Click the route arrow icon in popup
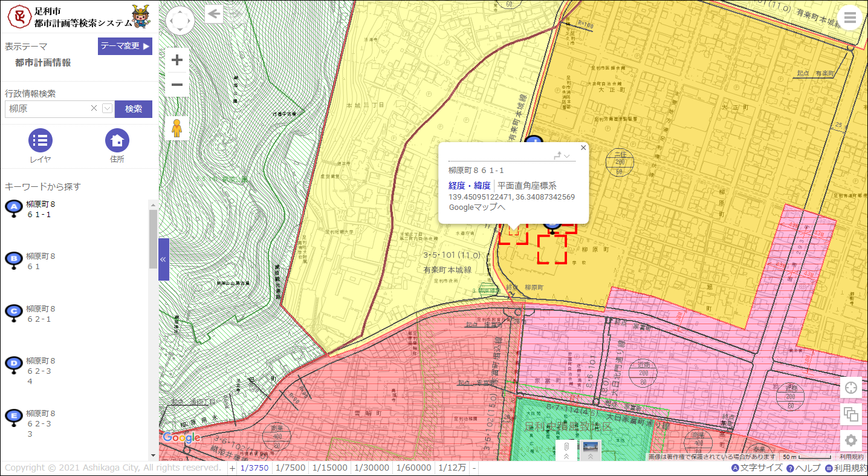 pyautogui.click(x=558, y=155)
